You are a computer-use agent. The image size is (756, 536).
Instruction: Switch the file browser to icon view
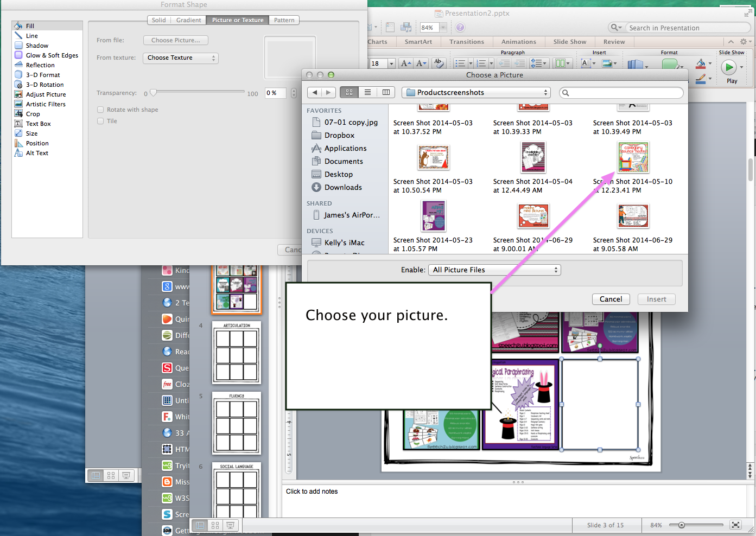pyautogui.click(x=349, y=92)
